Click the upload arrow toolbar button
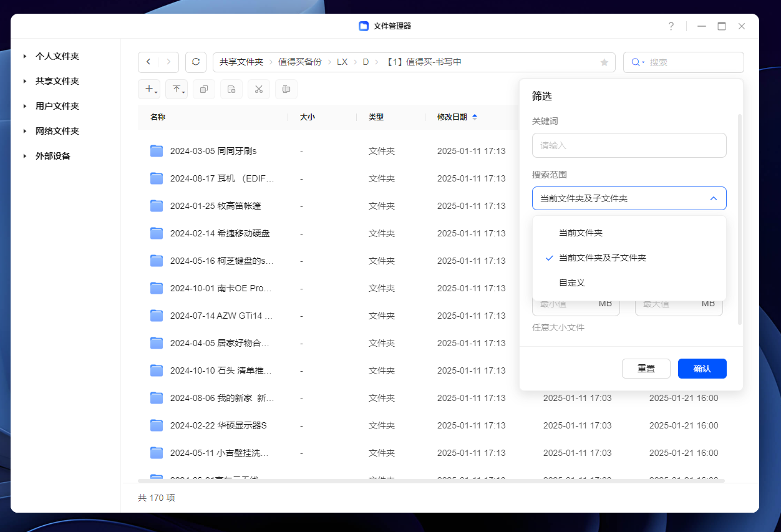Screen dimensions: 781x532 (177, 89)
